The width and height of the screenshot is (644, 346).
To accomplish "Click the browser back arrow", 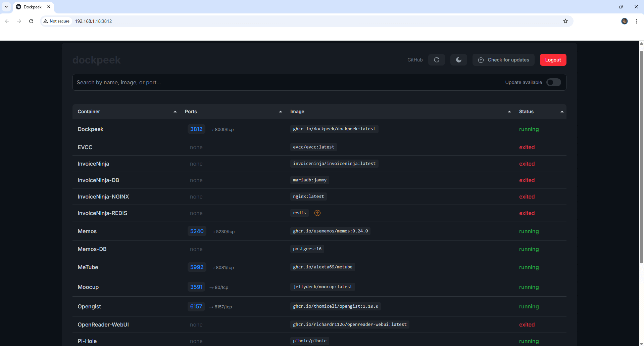I will [x=7, y=21].
